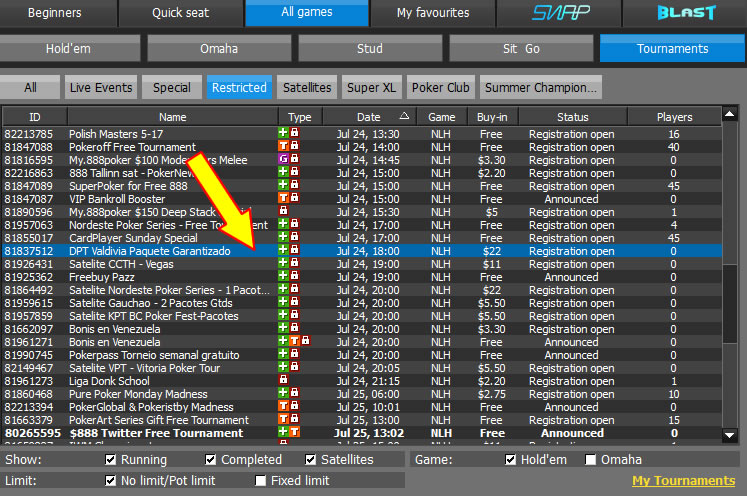Enable the Fixed limit checkbox
The height and width of the screenshot is (496, 747).
pos(261,481)
